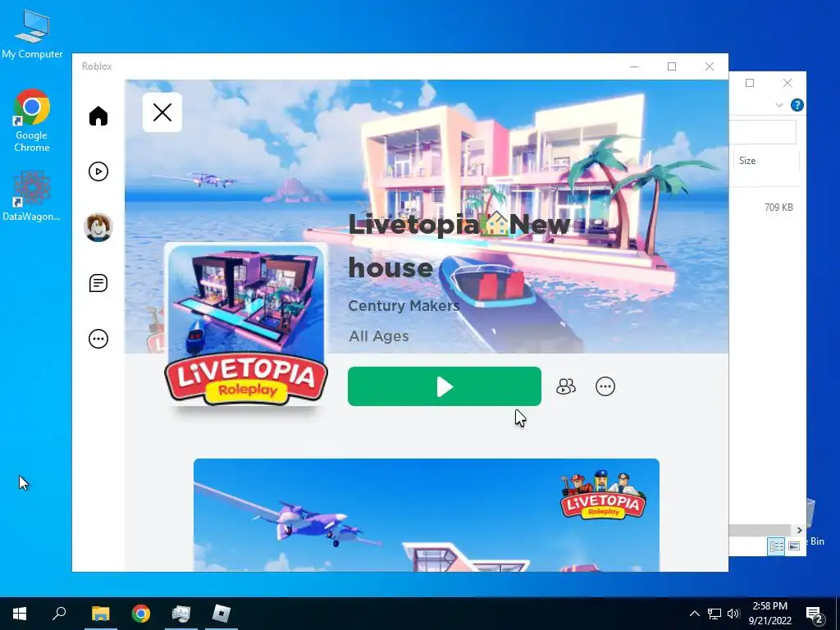The width and height of the screenshot is (840, 630).
Task: Open the Century Makers creator link
Action: tap(404, 305)
